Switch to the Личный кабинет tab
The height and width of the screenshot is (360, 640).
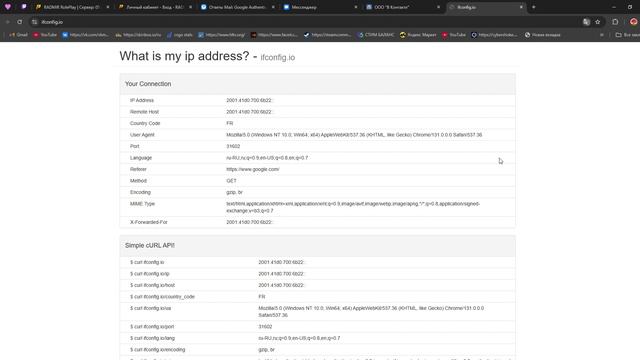[x=155, y=7]
